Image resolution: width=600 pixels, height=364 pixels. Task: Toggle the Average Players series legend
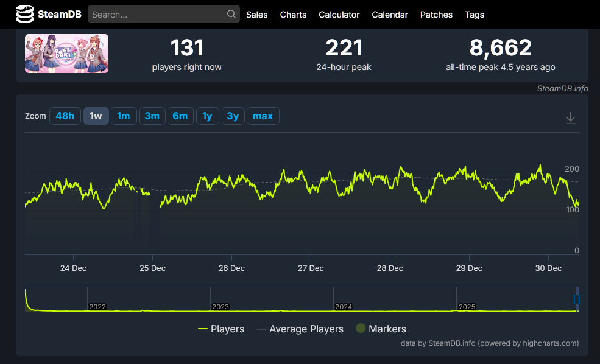click(x=300, y=329)
